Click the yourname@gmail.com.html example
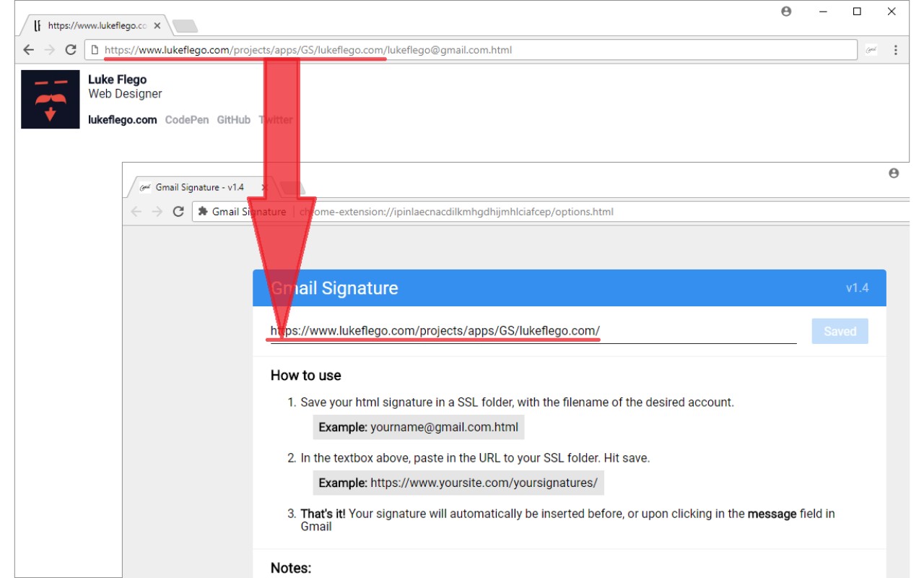Screen dimensions: 924x578 coord(419,427)
